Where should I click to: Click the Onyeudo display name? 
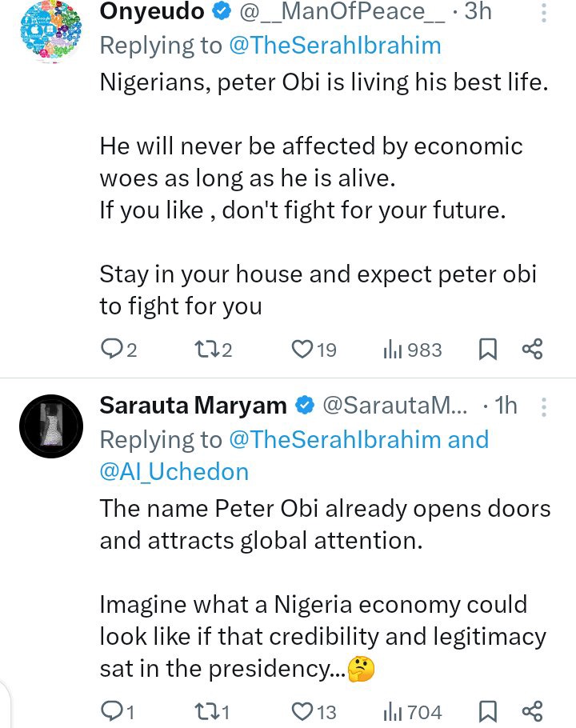point(152,12)
